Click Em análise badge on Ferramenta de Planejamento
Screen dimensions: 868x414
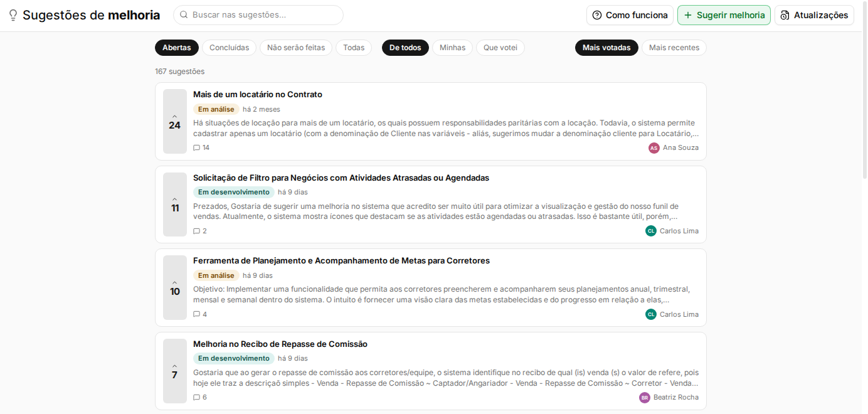216,275
